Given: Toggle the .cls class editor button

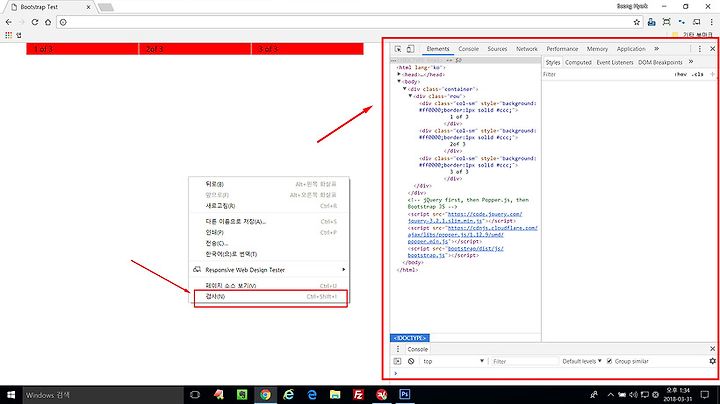Looking at the screenshot, I should pos(698,74).
